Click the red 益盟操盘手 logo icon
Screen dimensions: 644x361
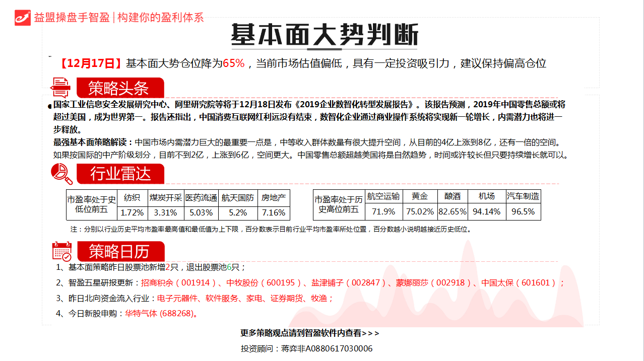coord(23,17)
